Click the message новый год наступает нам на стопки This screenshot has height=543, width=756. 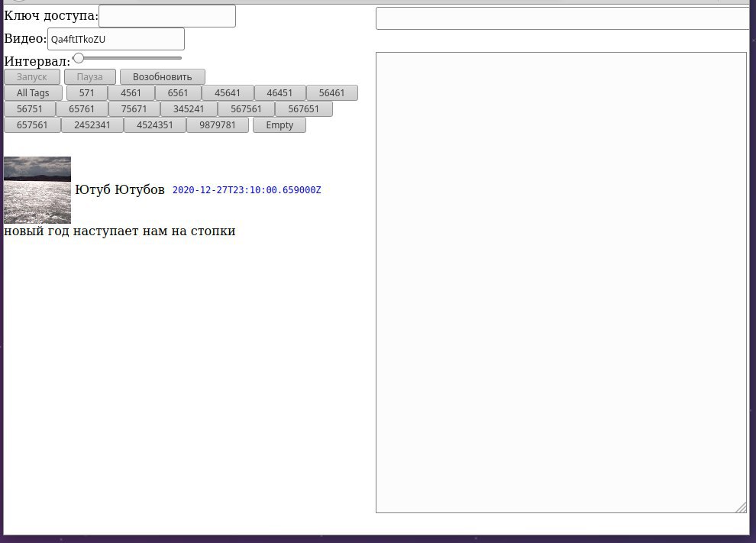120,231
